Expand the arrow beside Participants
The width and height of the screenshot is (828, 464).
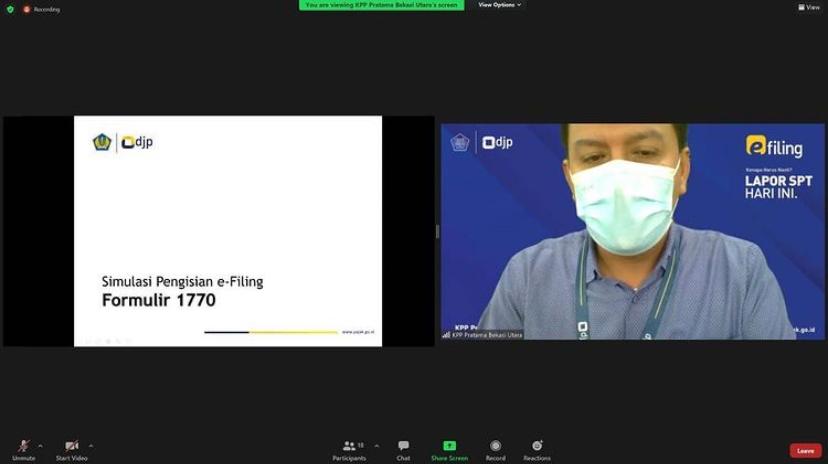[x=376, y=446]
